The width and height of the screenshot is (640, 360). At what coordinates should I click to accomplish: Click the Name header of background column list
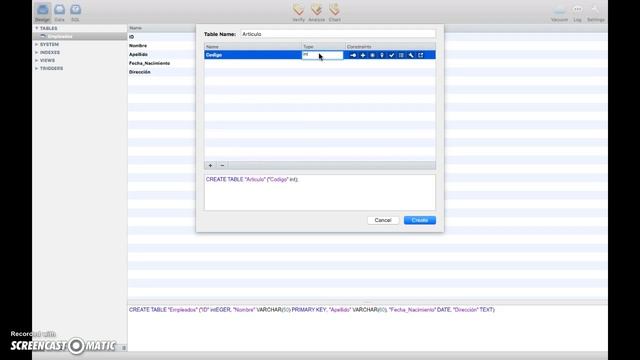pos(136,28)
